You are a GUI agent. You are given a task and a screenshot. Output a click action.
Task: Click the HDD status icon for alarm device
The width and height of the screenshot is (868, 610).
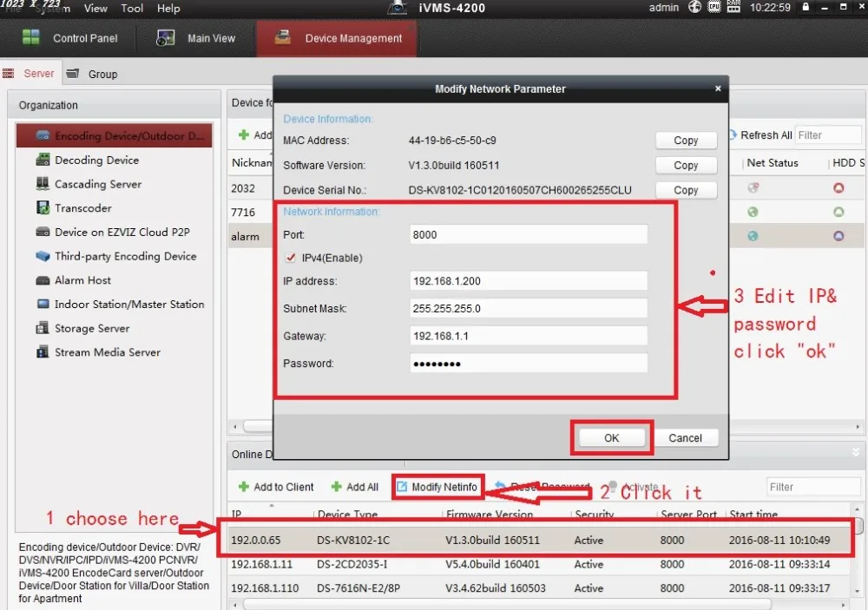pos(838,236)
